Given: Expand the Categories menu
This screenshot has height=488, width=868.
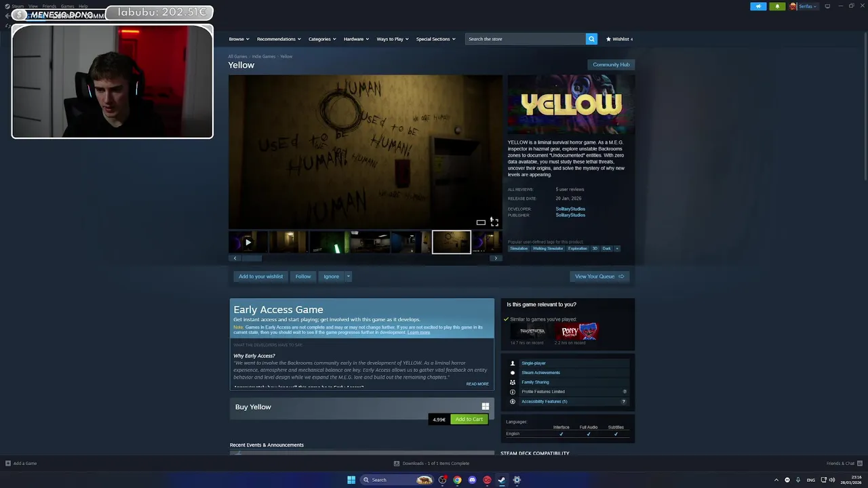Looking at the screenshot, I should click(322, 39).
